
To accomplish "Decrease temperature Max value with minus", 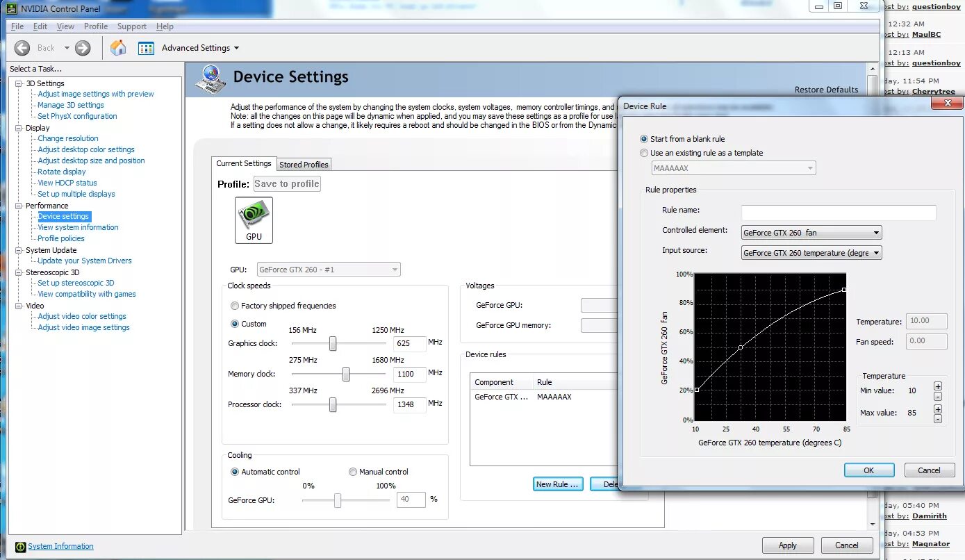I will tap(938, 419).
